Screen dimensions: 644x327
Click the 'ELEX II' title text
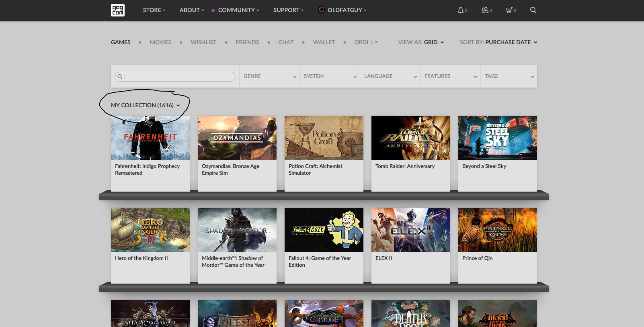pyautogui.click(x=384, y=258)
